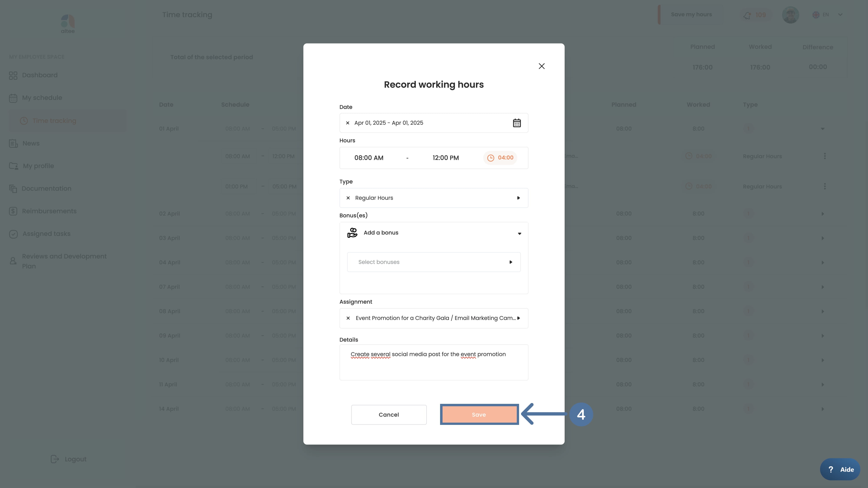868x488 pixels.
Task: Click the News newspaper icon
Action: pos(13,143)
